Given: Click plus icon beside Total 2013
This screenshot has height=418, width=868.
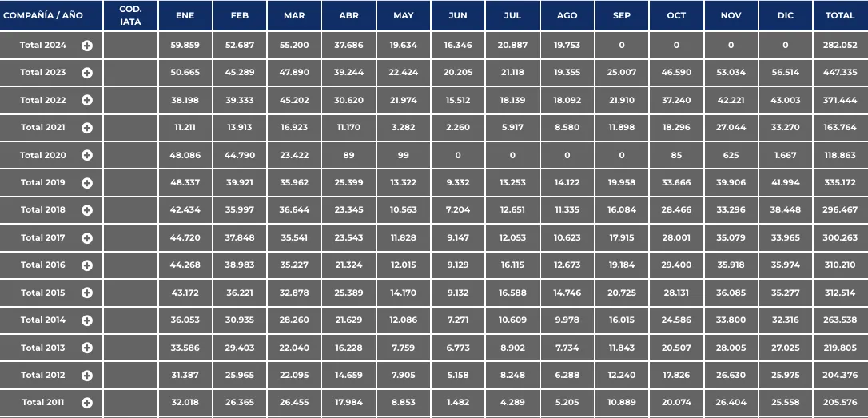Looking at the screenshot, I should tap(87, 348).
